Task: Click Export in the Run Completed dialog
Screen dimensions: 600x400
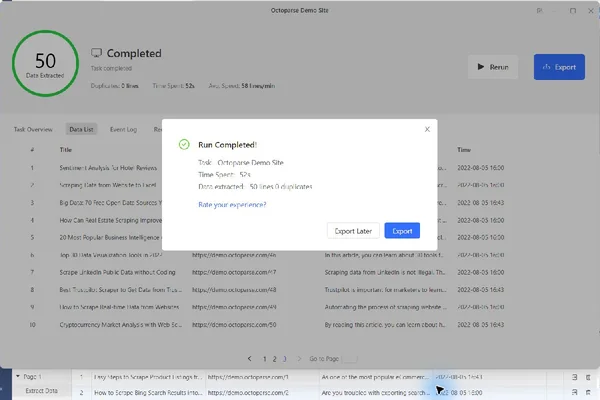Action: pyautogui.click(x=402, y=231)
